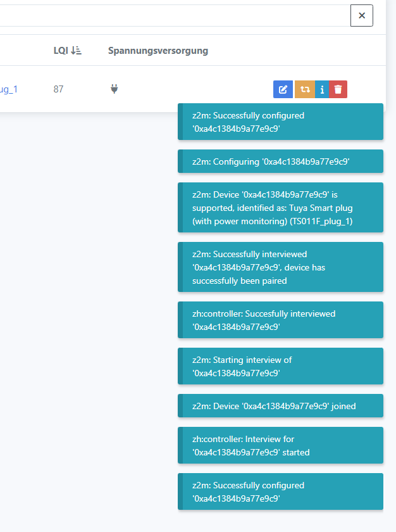Close the 'zh:controller: Succesfully interviewed' toast

click(x=280, y=320)
